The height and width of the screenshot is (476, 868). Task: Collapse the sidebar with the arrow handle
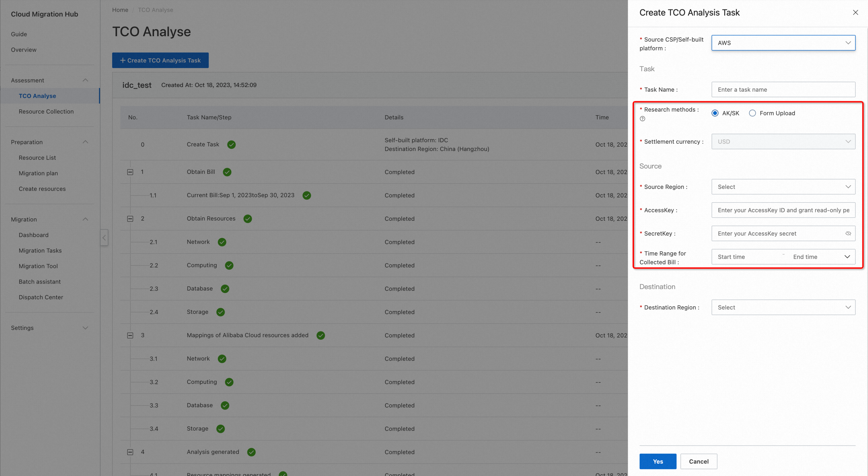(104, 238)
